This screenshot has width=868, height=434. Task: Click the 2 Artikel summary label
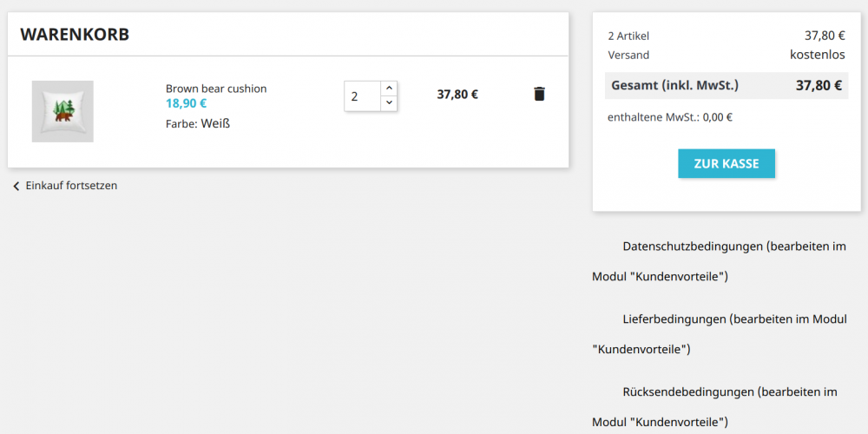point(628,36)
